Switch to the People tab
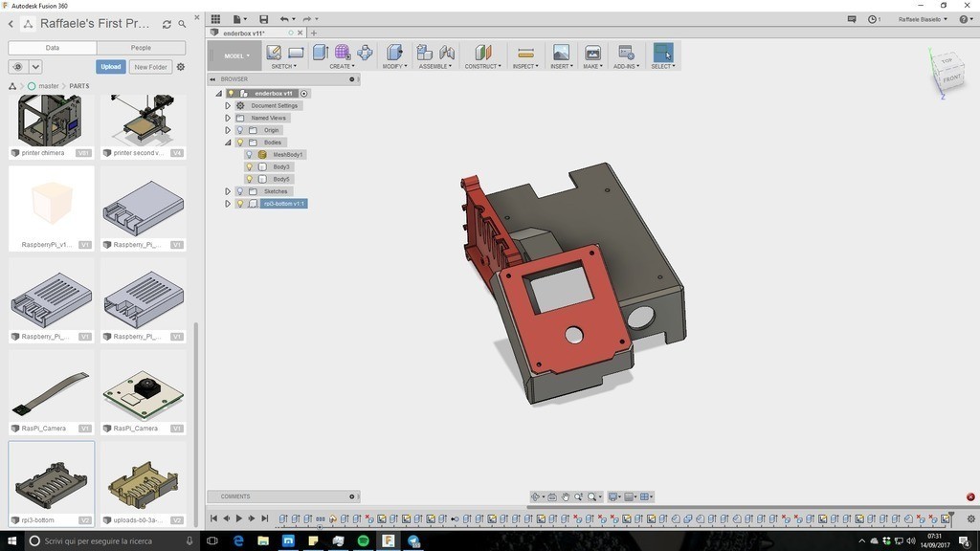This screenshot has height=551, width=980. point(141,47)
